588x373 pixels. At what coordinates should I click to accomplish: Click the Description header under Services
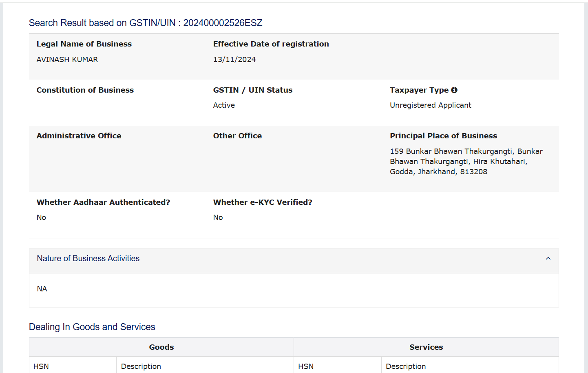[x=406, y=366]
